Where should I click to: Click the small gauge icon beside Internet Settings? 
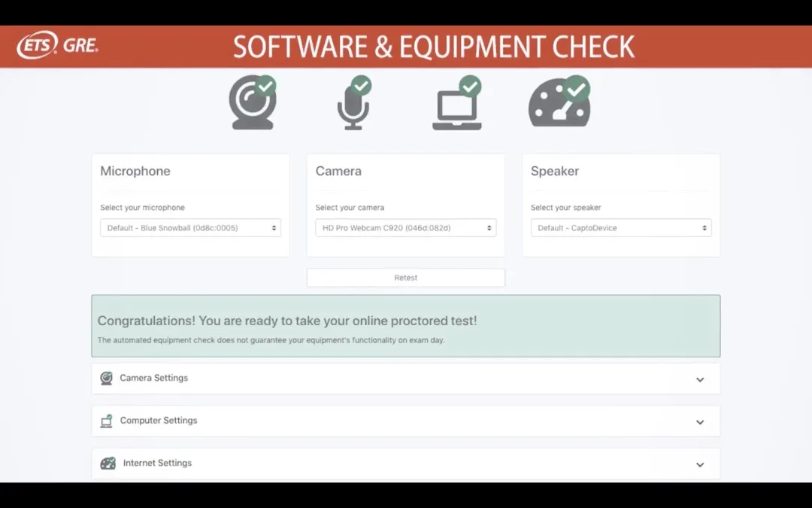108,463
